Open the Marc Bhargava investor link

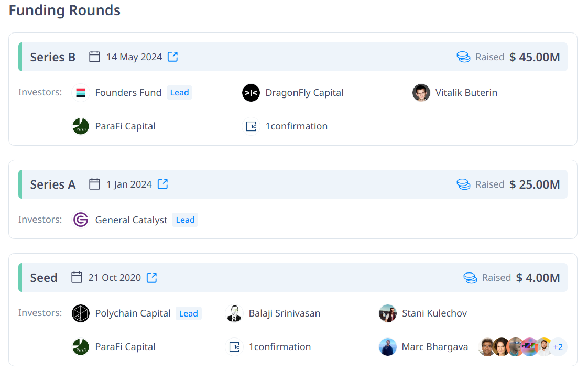434,347
